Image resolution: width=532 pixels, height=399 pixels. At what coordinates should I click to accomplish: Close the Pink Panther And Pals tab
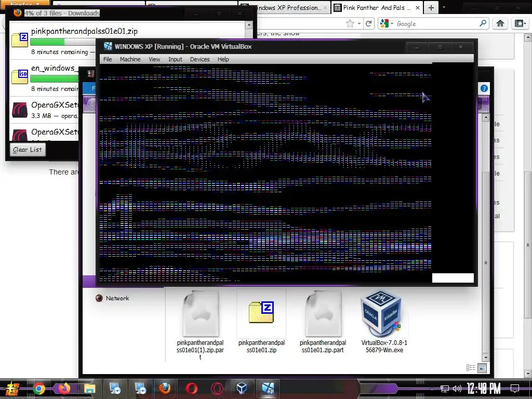coord(418,7)
